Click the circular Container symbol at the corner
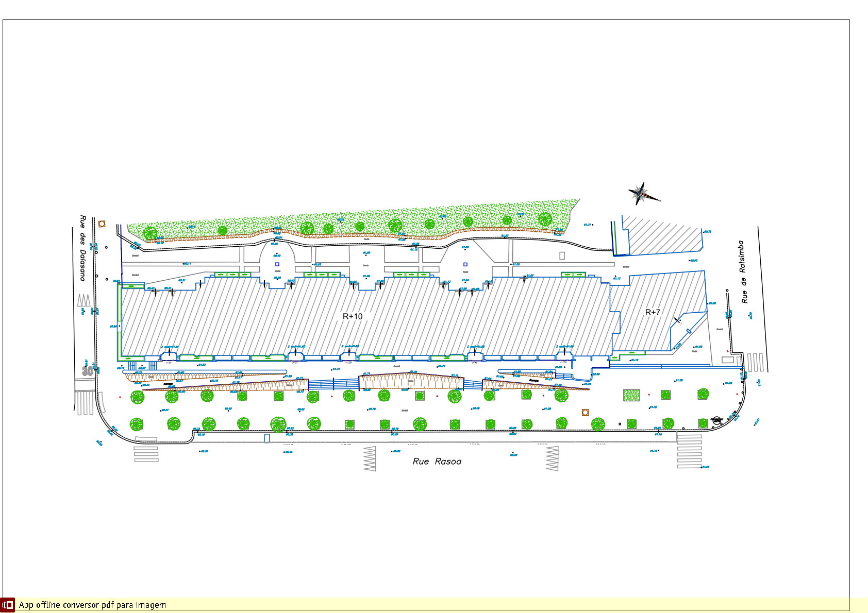 click(x=716, y=420)
